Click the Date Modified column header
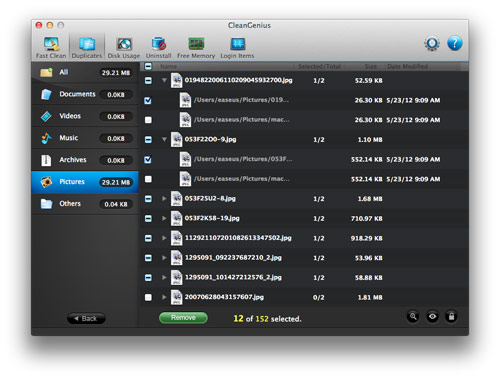This screenshot has width=500, height=379. point(407,66)
